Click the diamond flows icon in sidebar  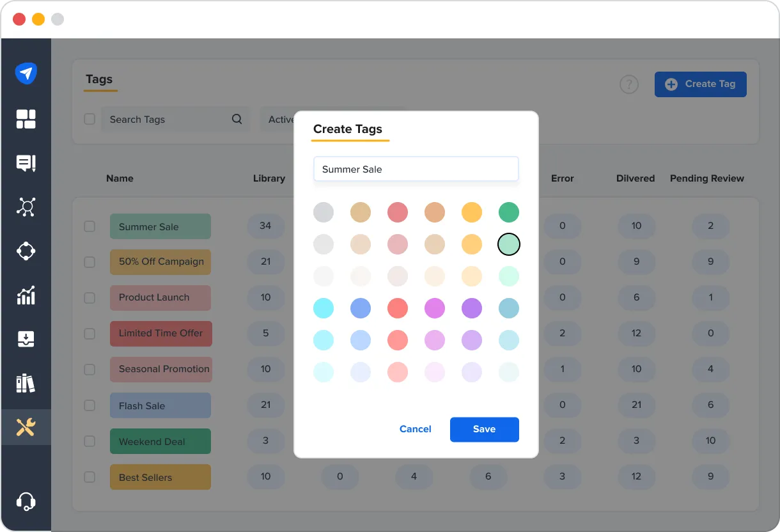(x=26, y=251)
